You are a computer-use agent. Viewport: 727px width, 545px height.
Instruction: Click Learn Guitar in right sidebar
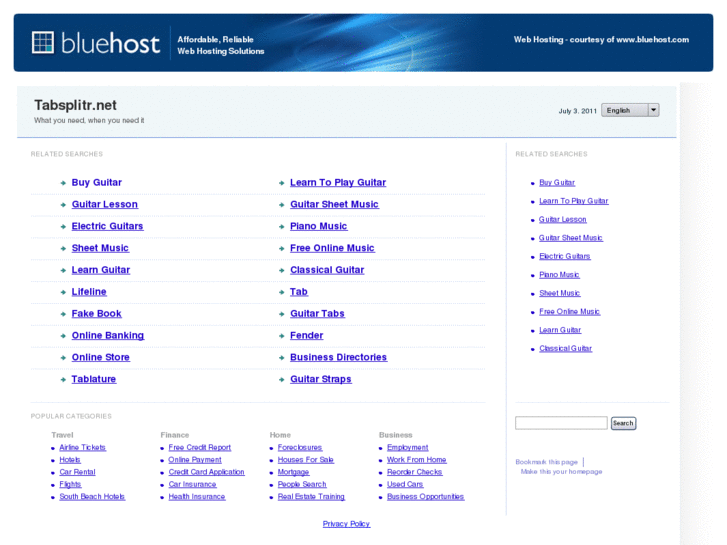(x=560, y=330)
